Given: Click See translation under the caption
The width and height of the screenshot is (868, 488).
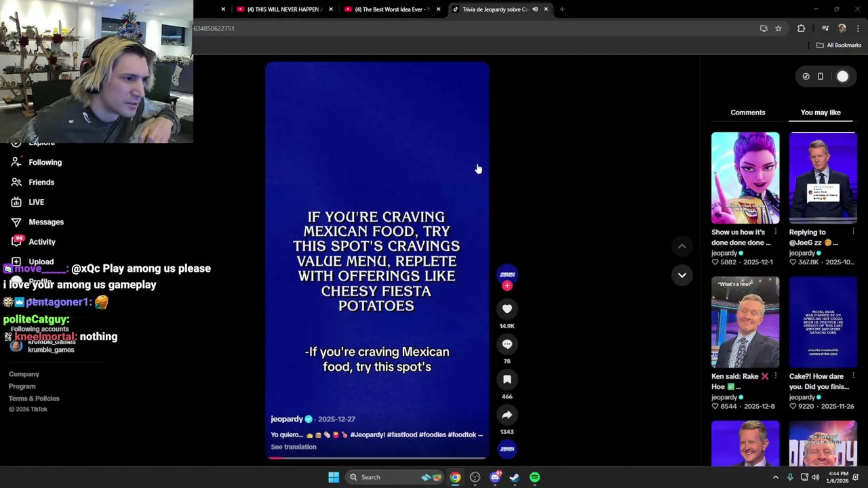Looking at the screenshot, I should [293, 447].
